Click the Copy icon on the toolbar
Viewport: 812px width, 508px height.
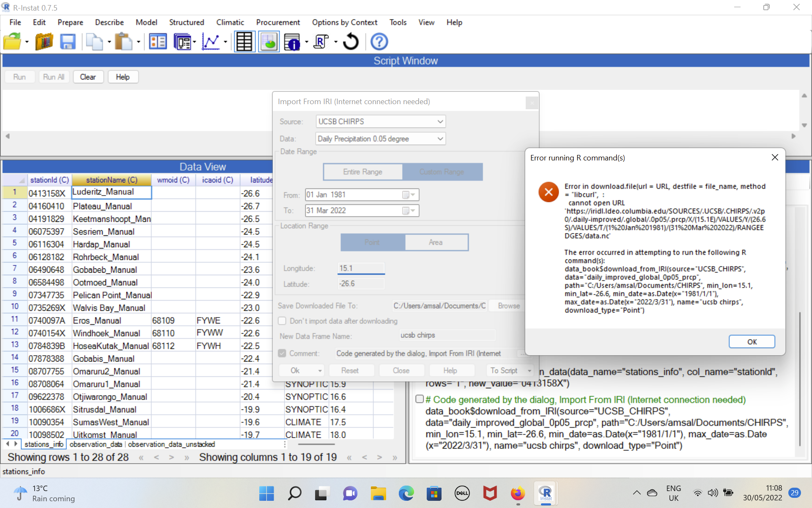pyautogui.click(x=94, y=41)
